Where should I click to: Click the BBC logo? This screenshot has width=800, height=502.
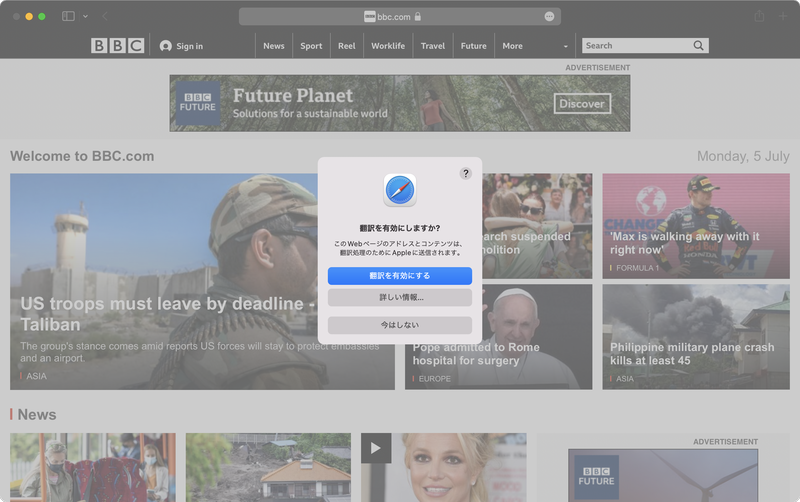[117, 46]
